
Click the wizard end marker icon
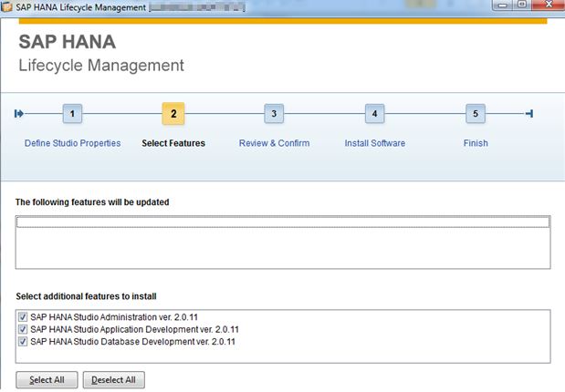tap(529, 114)
